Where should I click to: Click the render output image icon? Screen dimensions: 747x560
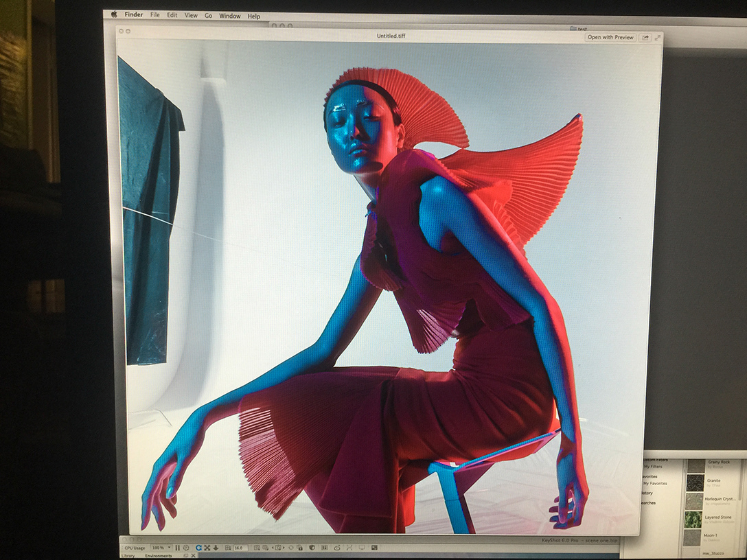click(374, 548)
